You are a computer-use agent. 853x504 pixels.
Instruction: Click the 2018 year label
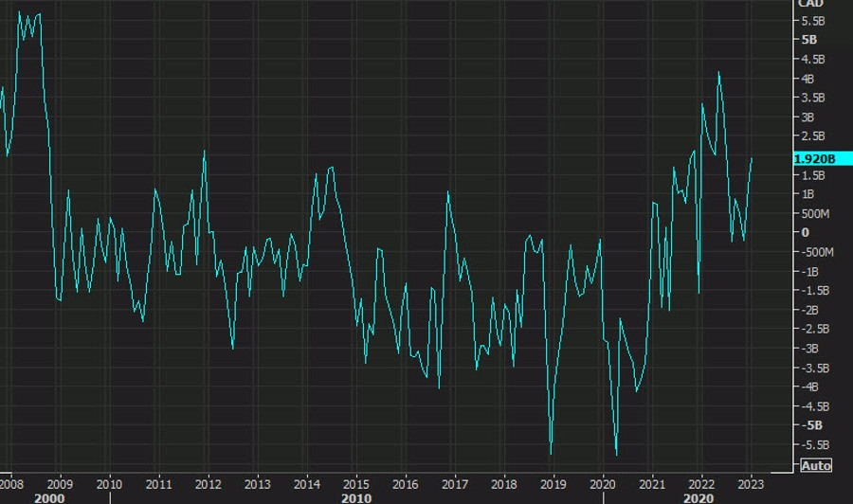tap(503, 481)
